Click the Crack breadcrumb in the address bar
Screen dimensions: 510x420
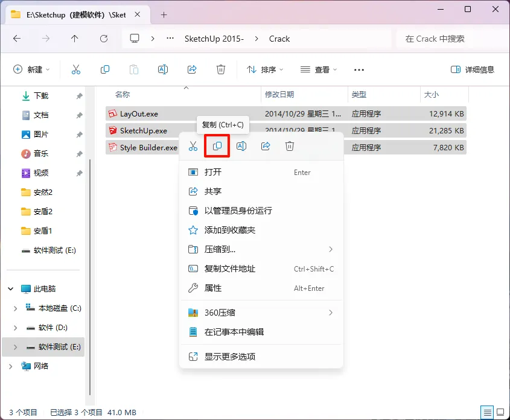coord(279,39)
